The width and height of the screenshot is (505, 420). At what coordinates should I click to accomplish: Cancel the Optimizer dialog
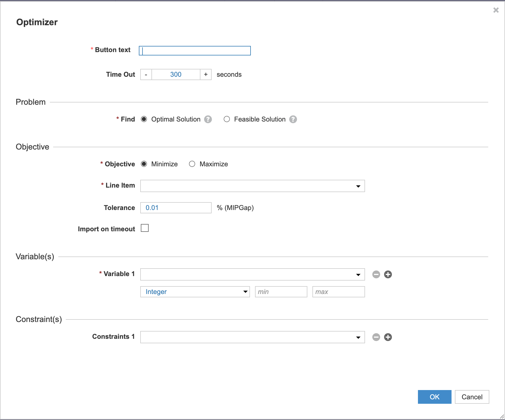pos(472,397)
